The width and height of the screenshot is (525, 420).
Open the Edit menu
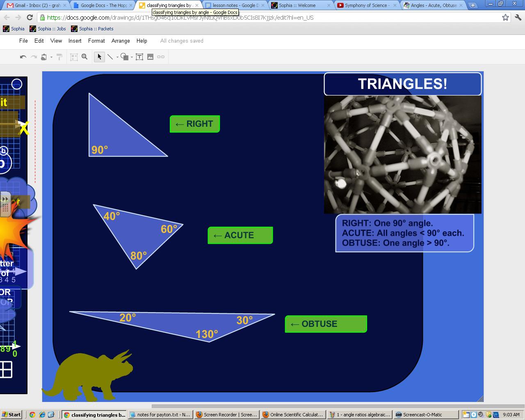pos(39,41)
